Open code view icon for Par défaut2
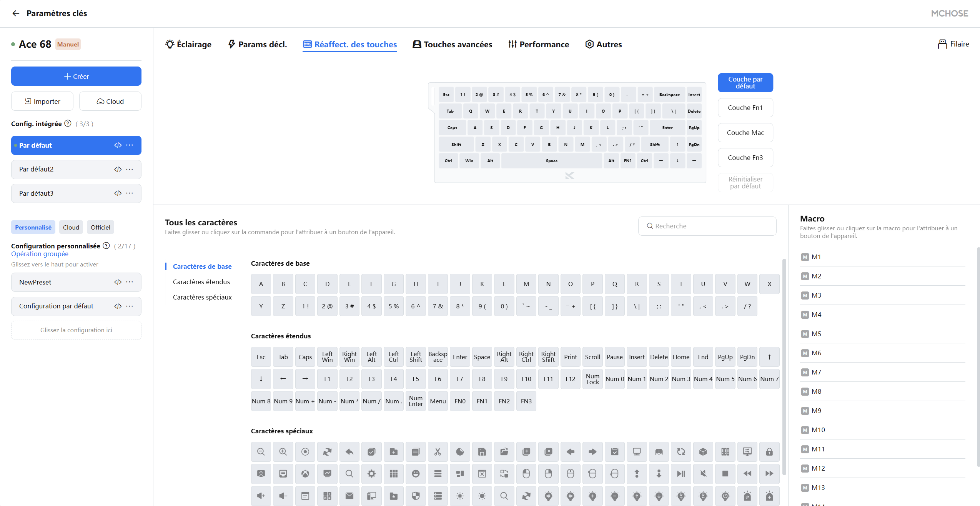The image size is (980, 506). [118, 169]
